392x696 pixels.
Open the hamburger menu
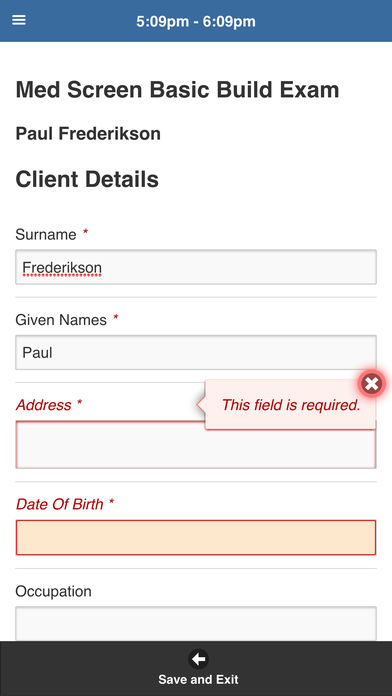pyautogui.click(x=19, y=20)
